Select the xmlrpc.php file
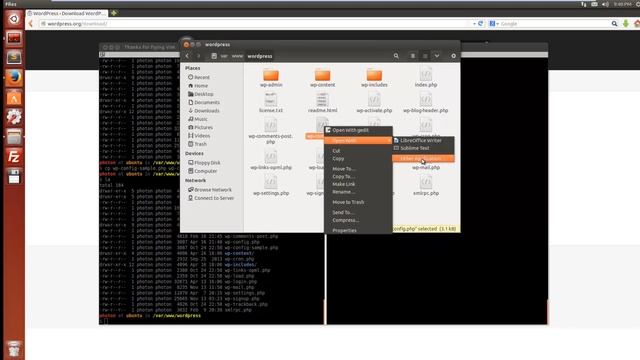 (426, 185)
